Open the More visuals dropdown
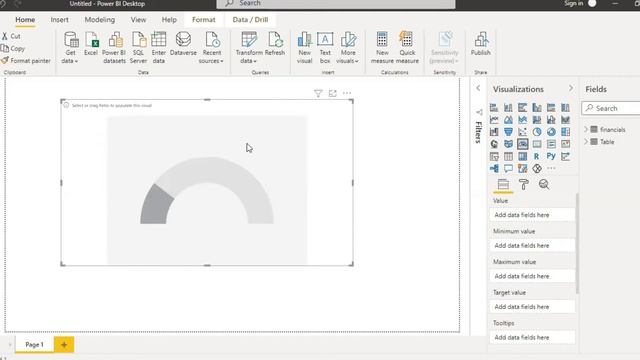Screen dimensions: 640x360 coord(348,48)
